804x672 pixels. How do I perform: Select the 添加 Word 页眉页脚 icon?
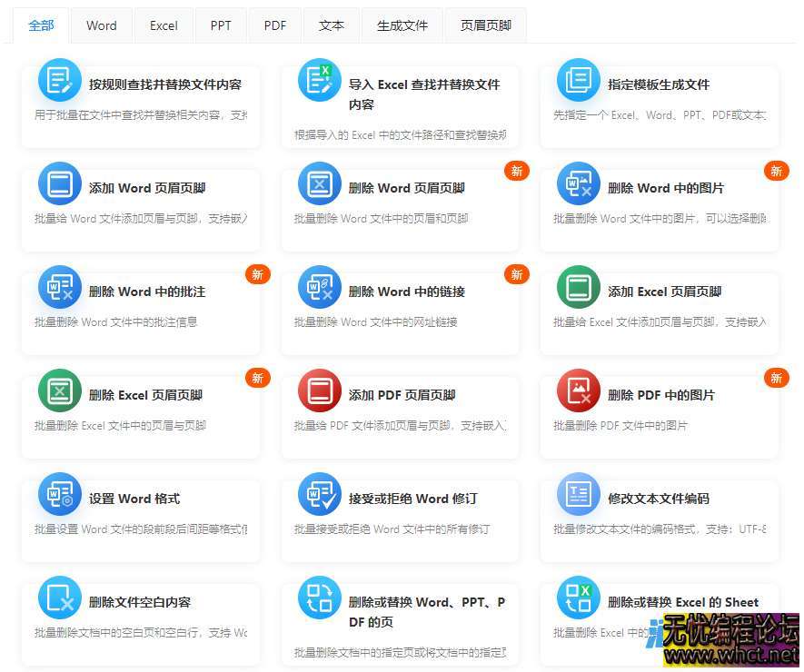59,184
